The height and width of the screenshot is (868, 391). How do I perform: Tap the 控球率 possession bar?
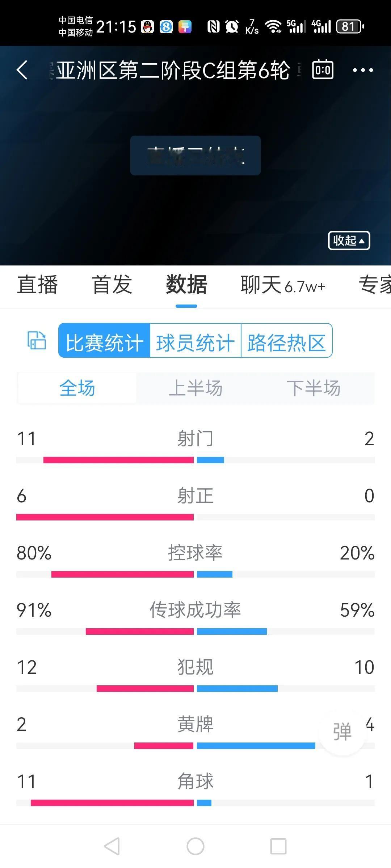[x=195, y=574]
